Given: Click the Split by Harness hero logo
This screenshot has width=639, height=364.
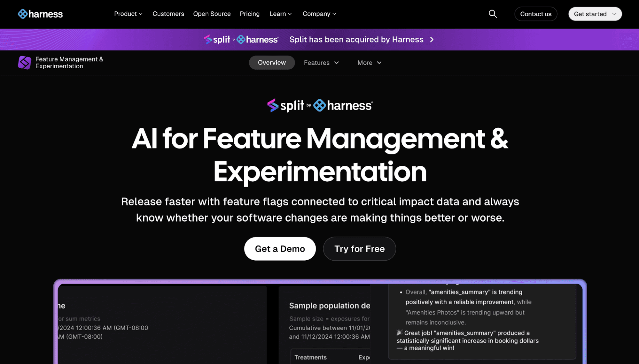Looking at the screenshot, I should click(320, 105).
